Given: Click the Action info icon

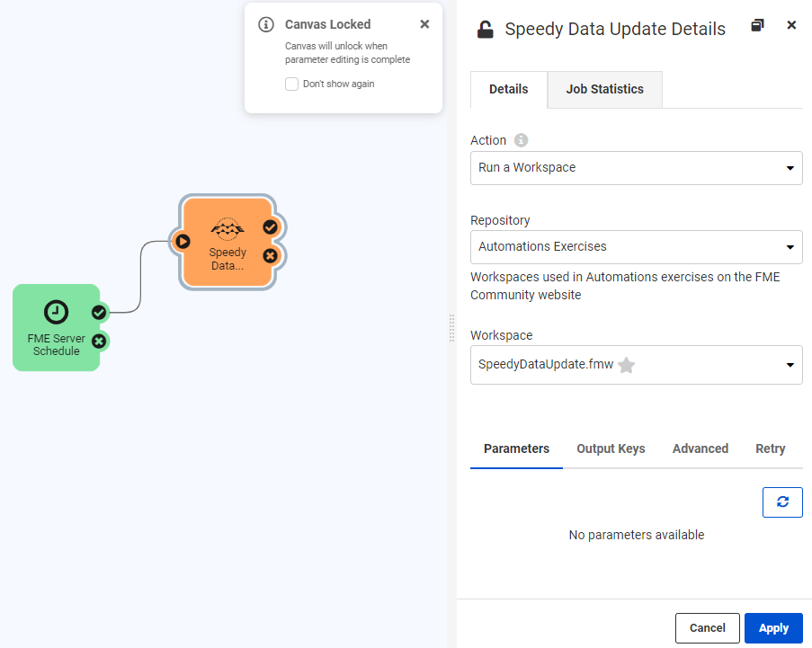Looking at the screenshot, I should click(x=521, y=140).
